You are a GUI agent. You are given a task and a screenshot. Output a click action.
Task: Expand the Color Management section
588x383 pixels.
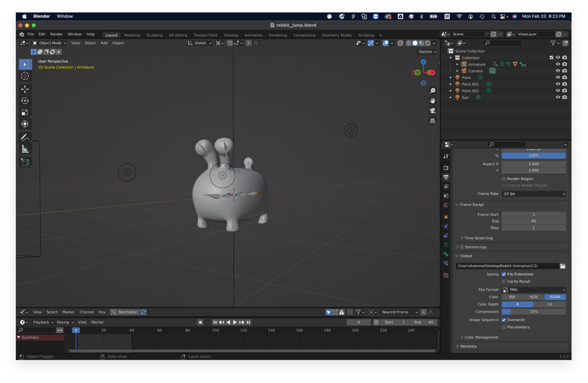pyautogui.click(x=481, y=337)
